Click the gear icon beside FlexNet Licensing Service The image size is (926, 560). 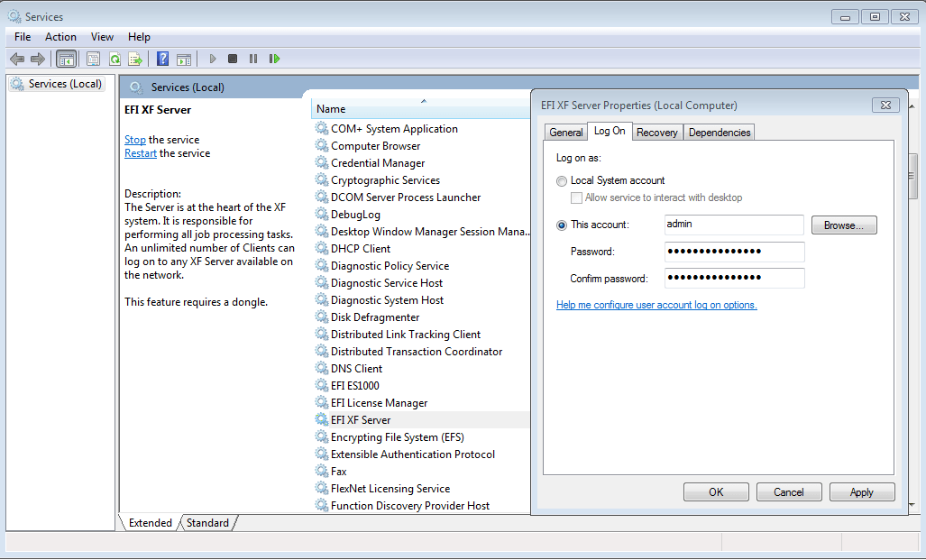pyautogui.click(x=321, y=488)
